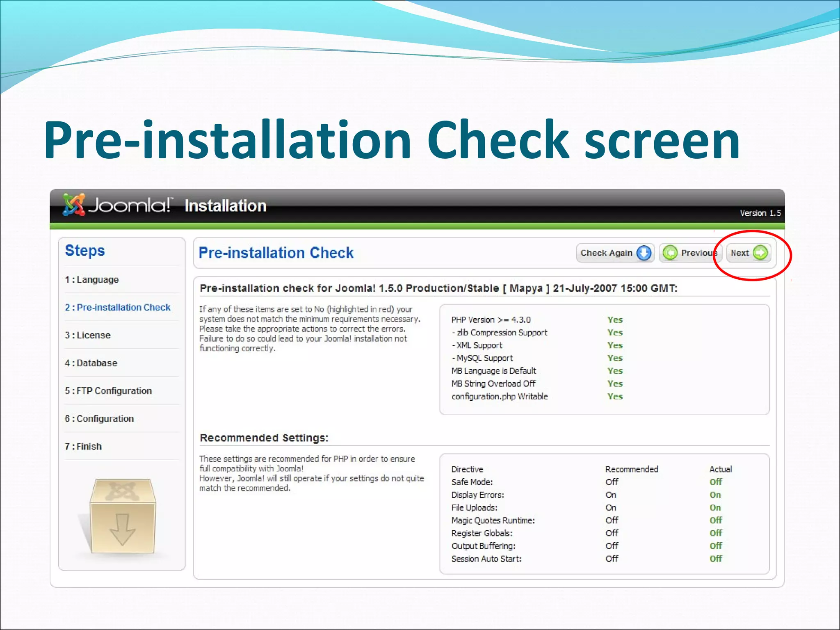Click the Steps panel heading
Viewport: 840px width, 630px height.
coord(85,251)
